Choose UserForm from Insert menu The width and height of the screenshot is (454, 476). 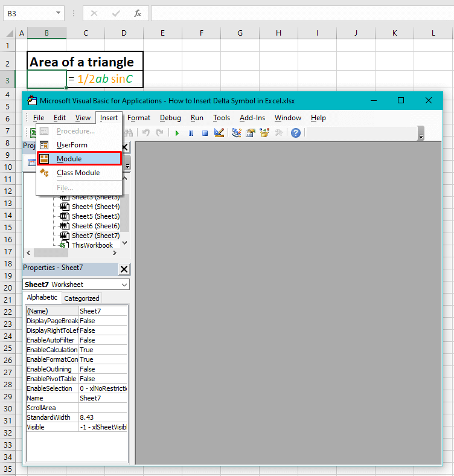79,145
